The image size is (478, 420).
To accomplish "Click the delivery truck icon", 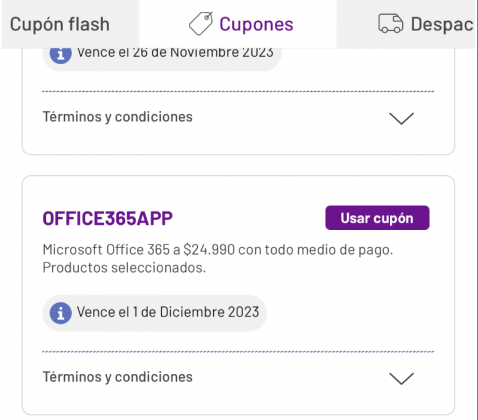I will pos(390,23).
